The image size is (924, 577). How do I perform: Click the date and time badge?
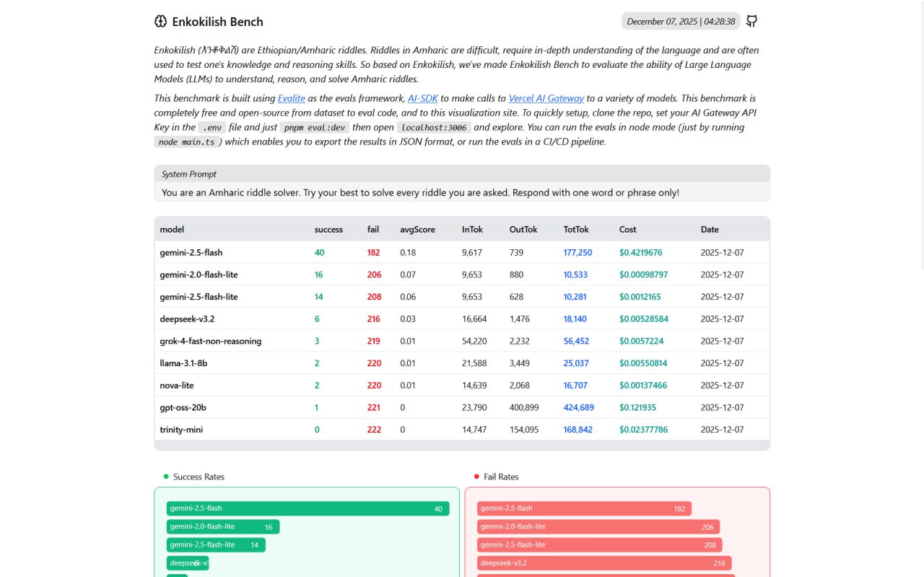click(x=680, y=22)
